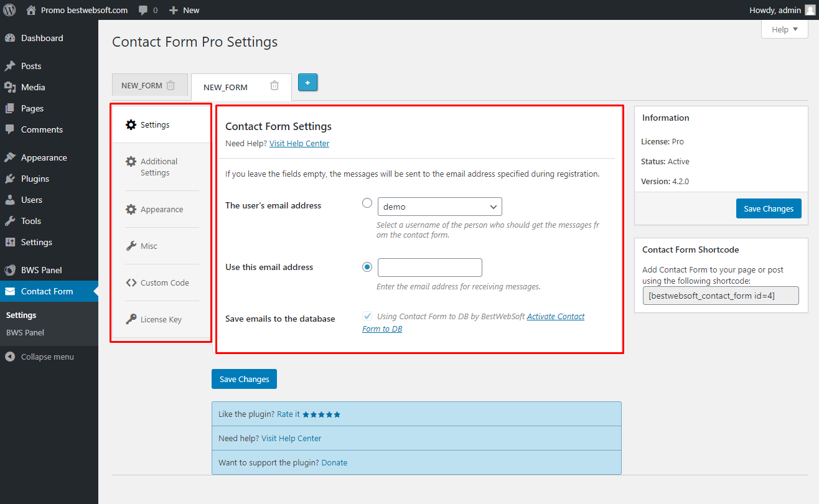819x504 pixels.
Task: Click the Rate it link
Action: point(288,414)
